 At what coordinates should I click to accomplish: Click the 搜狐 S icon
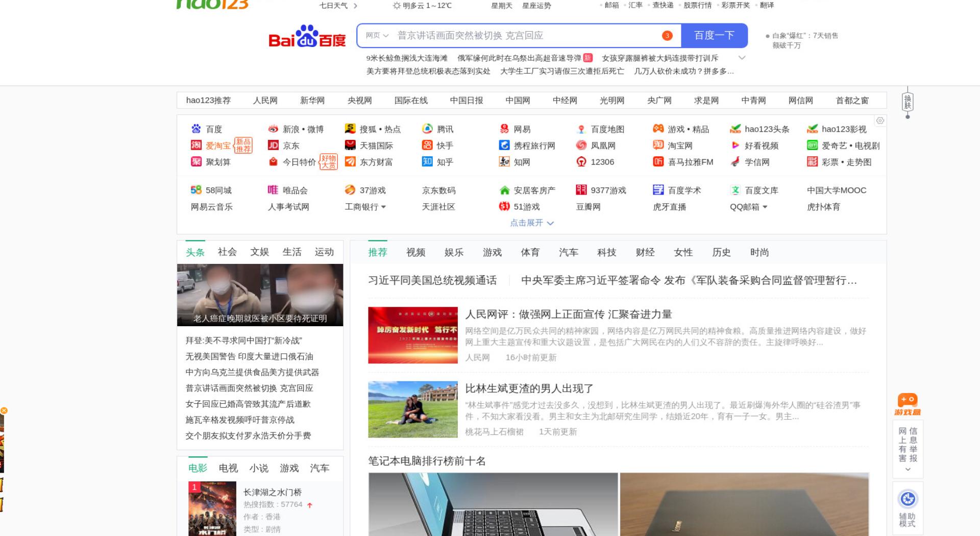pos(350,129)
